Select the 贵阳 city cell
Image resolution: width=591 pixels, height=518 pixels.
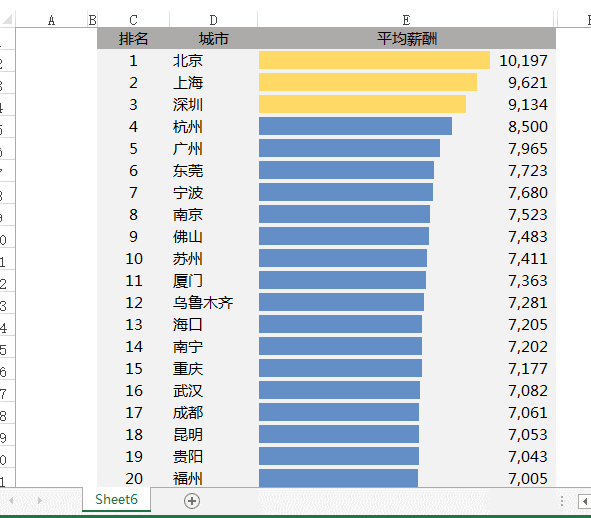coord(213,456)
